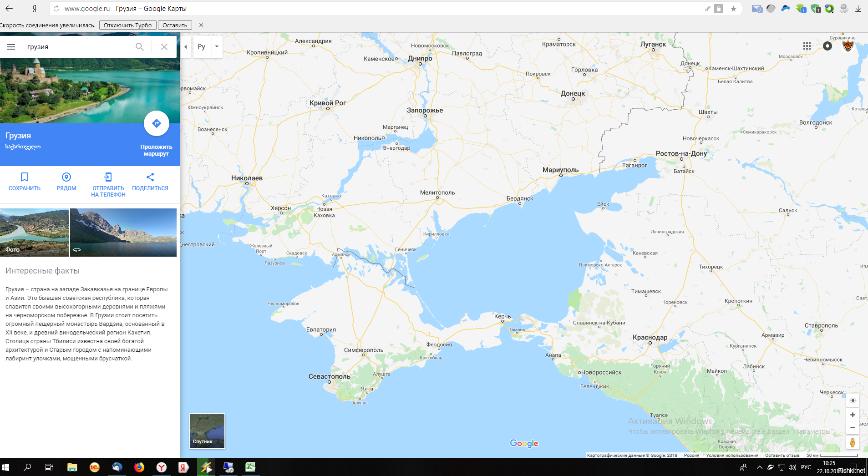868x476 pixels.
Task: Go back with browser back arrow
Action: [9, 9]
